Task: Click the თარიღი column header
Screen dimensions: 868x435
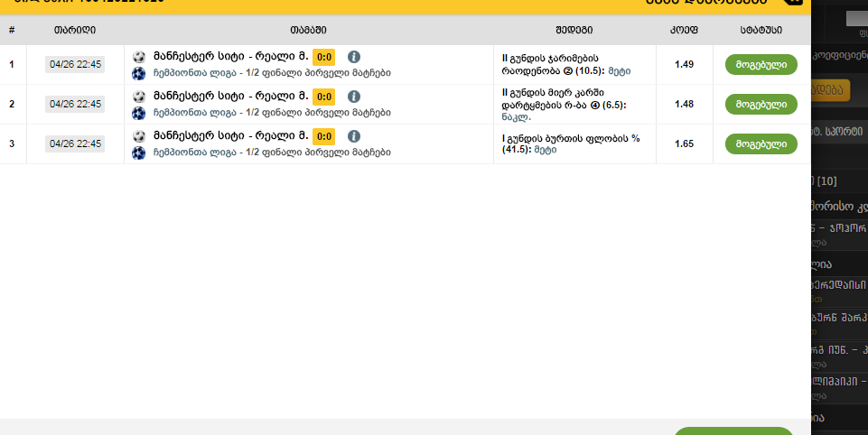Action: coord(75,30)
